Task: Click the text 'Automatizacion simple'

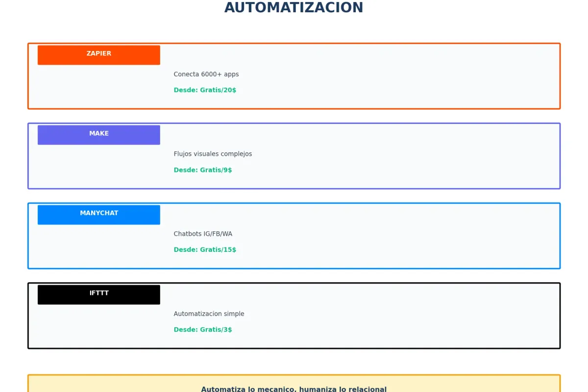Action: click(209, 314)
